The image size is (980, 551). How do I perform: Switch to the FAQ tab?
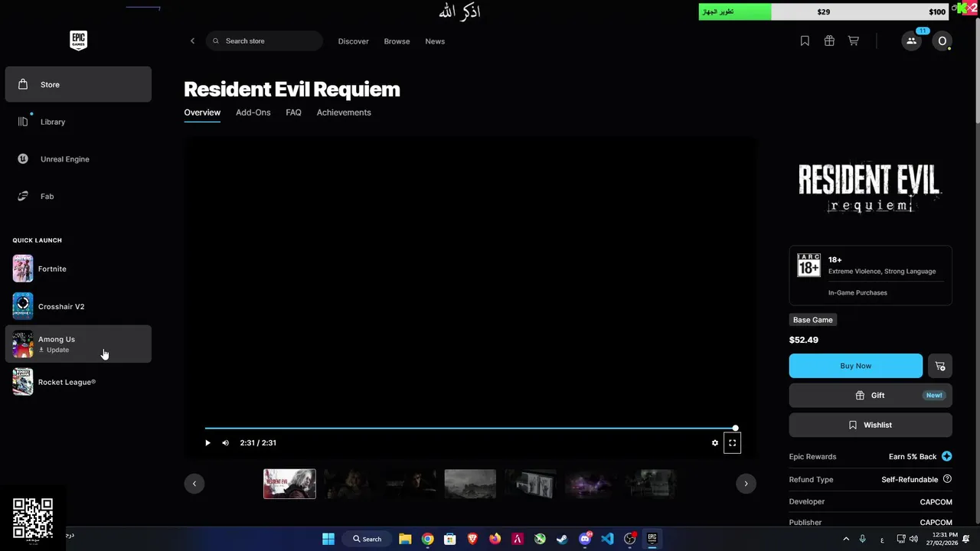293,112
